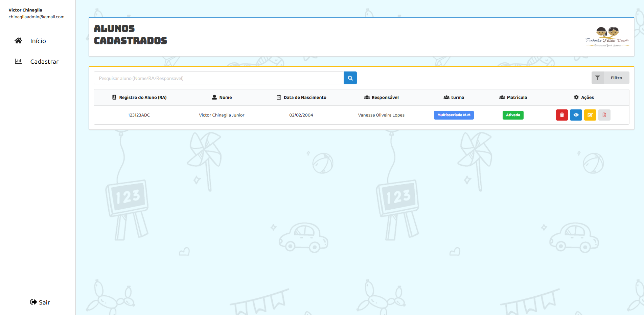View student details with eye icon
644x315 pixels.
point(576,115)
